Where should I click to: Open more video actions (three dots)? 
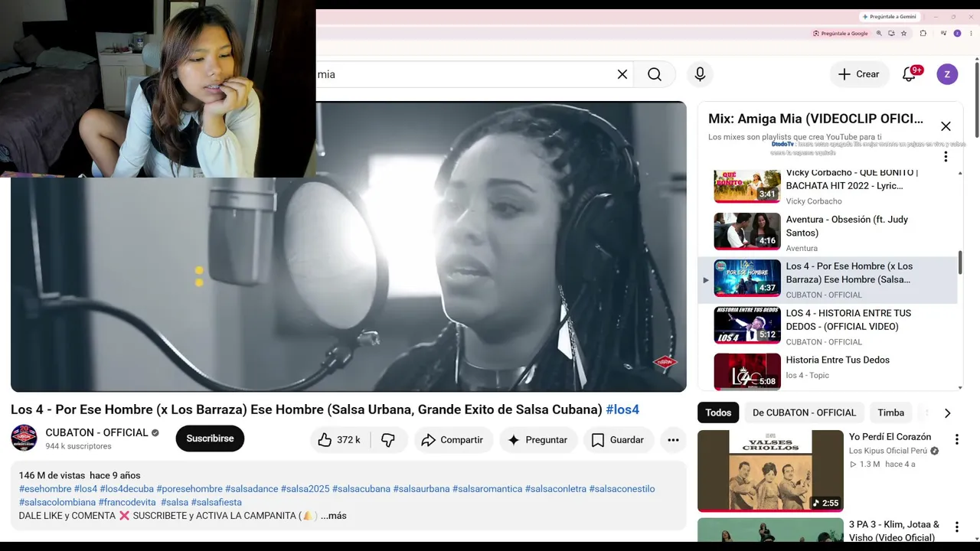(x=673, y=440)
